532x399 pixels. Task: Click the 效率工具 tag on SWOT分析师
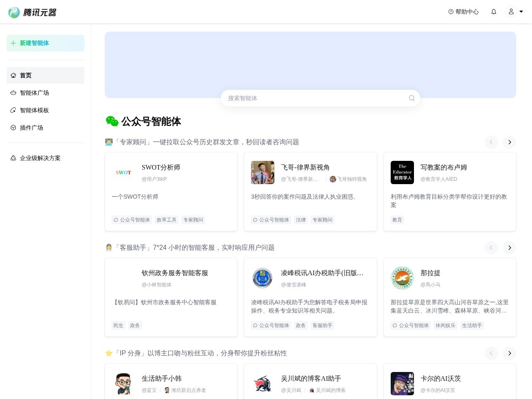click(167, 220)
